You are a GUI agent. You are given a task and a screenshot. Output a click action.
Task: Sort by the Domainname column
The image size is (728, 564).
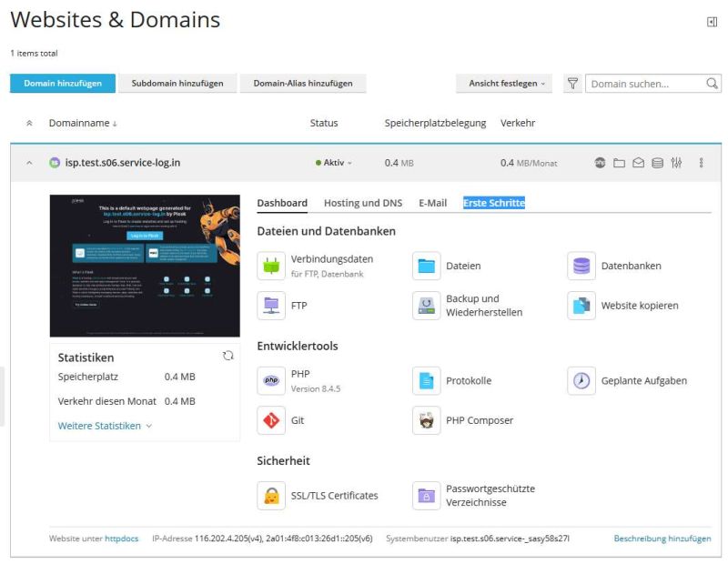pos(83,124)
